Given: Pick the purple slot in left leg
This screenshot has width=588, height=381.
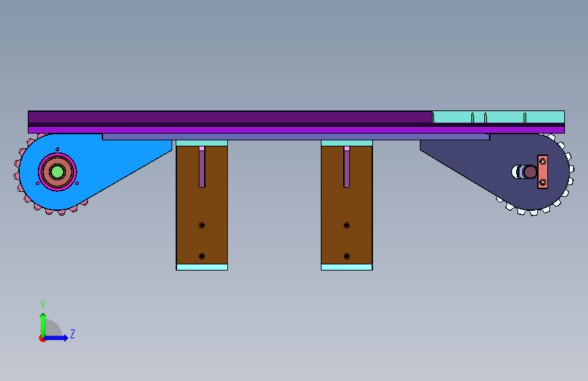Looking at the screenshot, I should [x=201, y=169].
